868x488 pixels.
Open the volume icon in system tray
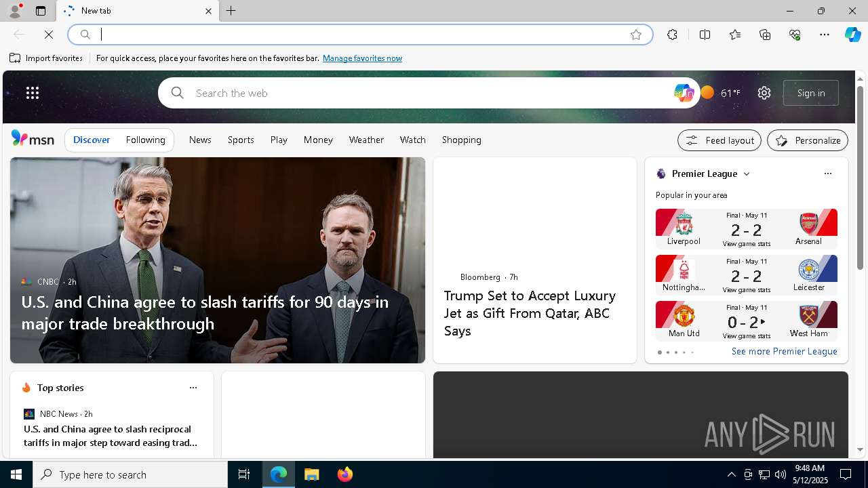(781, 474)
